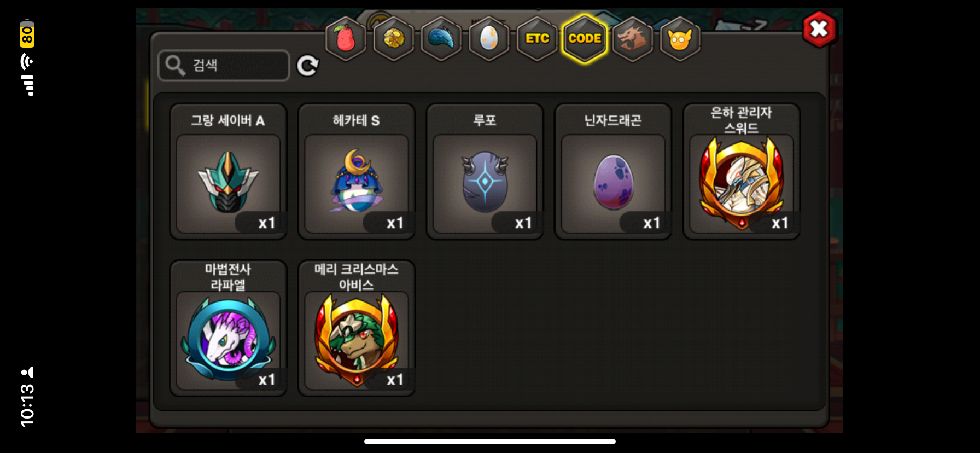
Task: Open the brown dragon head tab
Action: (633, 39)
